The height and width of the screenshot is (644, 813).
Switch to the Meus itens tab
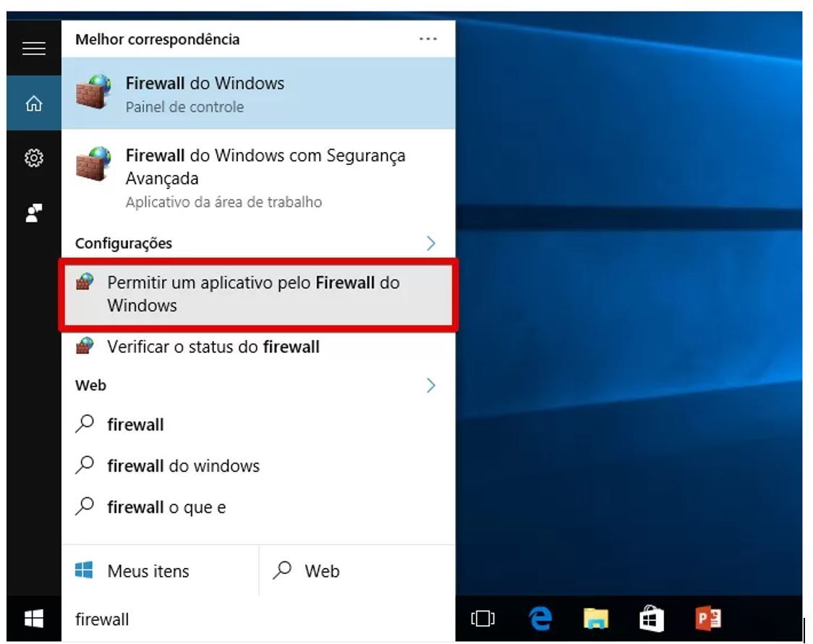click(x=159, y=571)
